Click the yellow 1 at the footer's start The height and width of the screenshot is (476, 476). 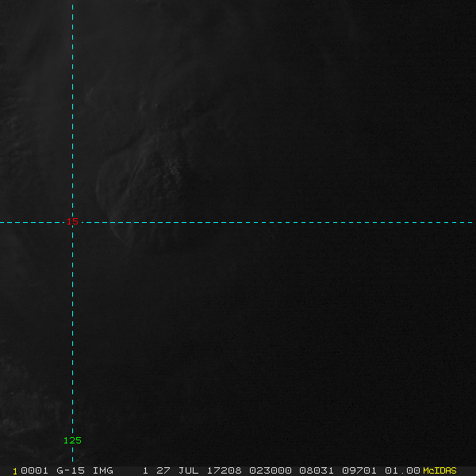click(15, 470)
